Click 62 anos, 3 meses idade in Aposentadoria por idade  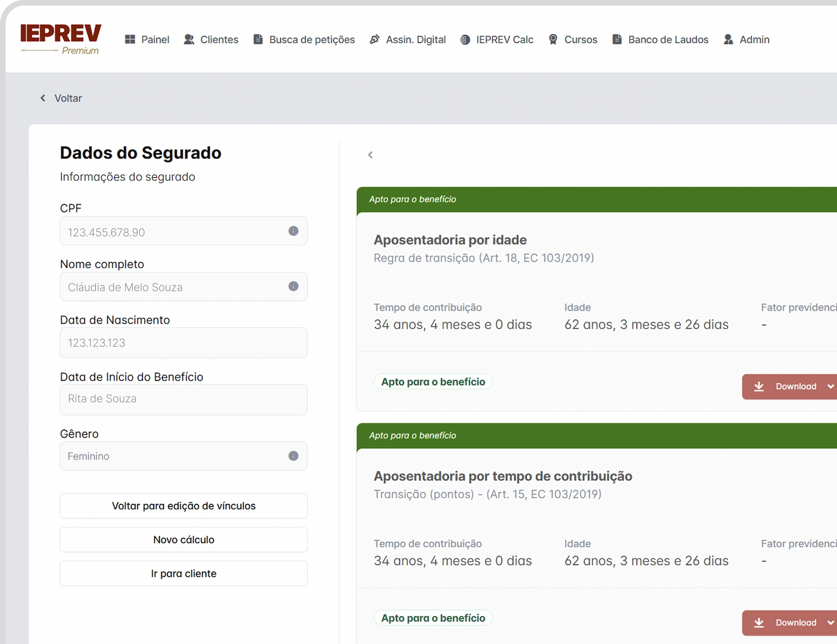pos(646,324)
